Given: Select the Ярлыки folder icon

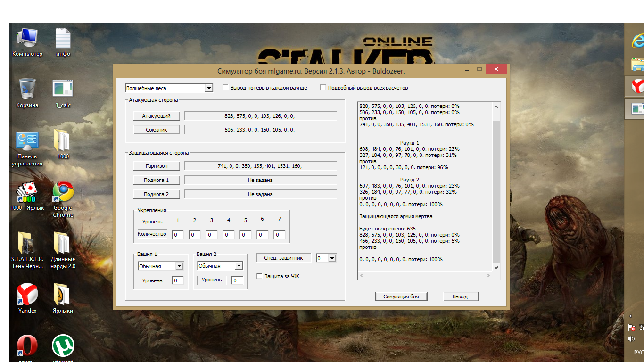Looking at the screenshot, I should pyautogui.click(x=63, y=298).
